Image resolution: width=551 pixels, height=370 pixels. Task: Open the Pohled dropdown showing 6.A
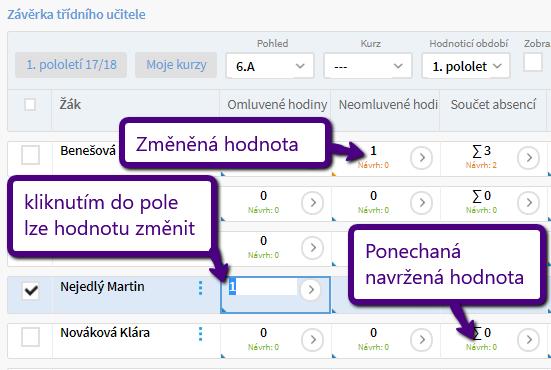[270, 66]
